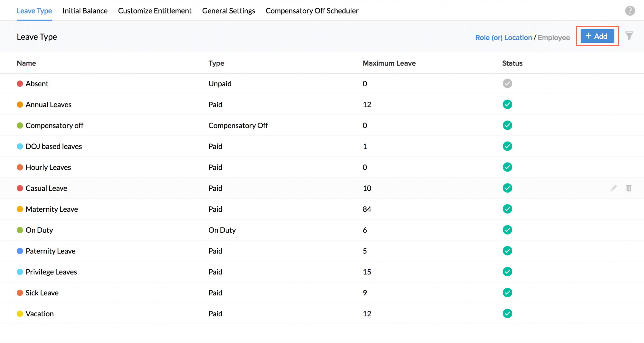Click the Add leave type button

click(597, 36)
